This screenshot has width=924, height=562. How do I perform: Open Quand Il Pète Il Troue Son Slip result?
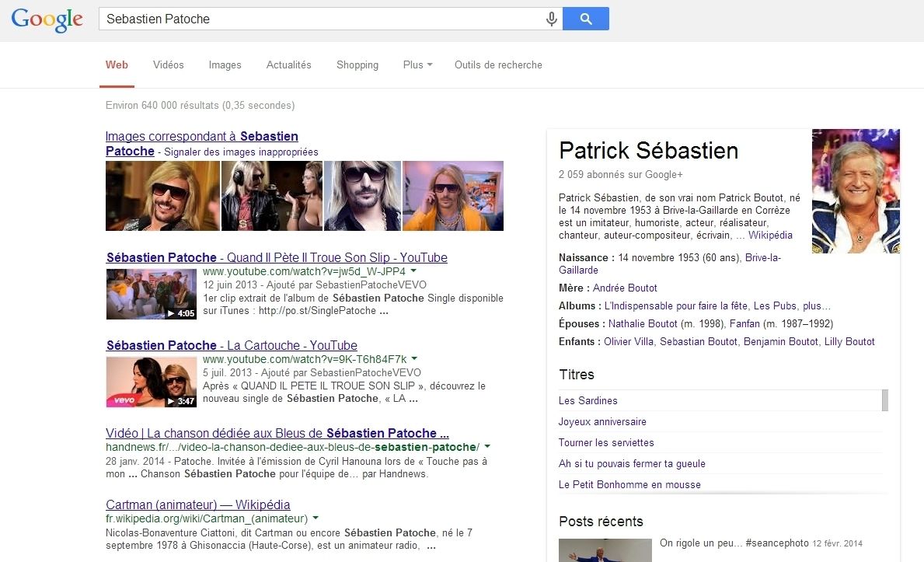point(277,258)
